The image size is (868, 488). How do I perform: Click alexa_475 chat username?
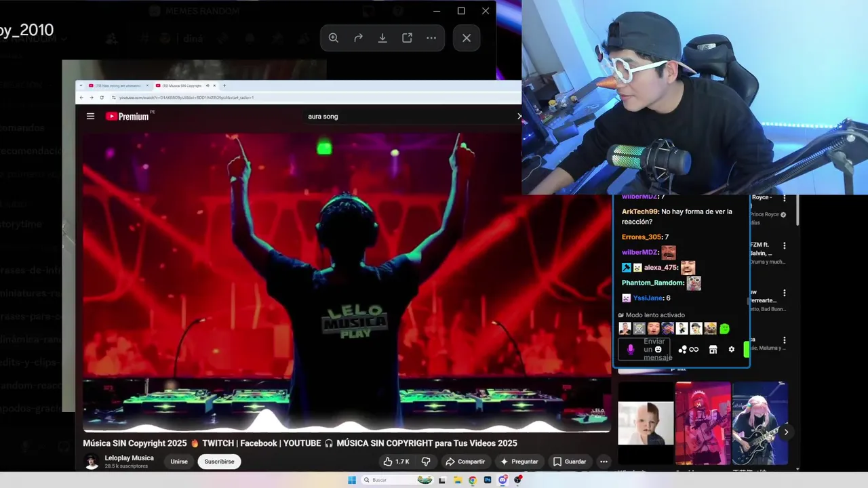tap(661, 268)
